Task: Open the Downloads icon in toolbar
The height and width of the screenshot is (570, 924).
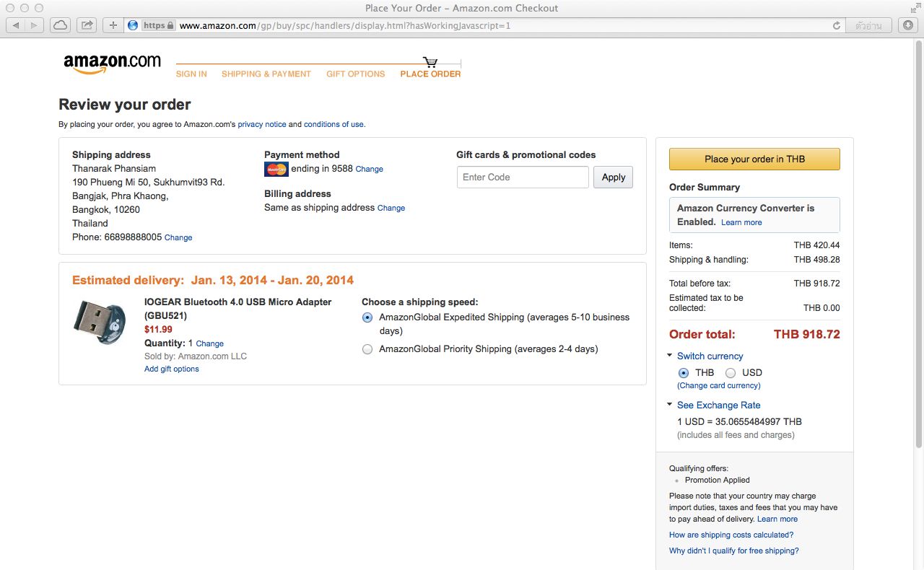Action: coord(908,25)
